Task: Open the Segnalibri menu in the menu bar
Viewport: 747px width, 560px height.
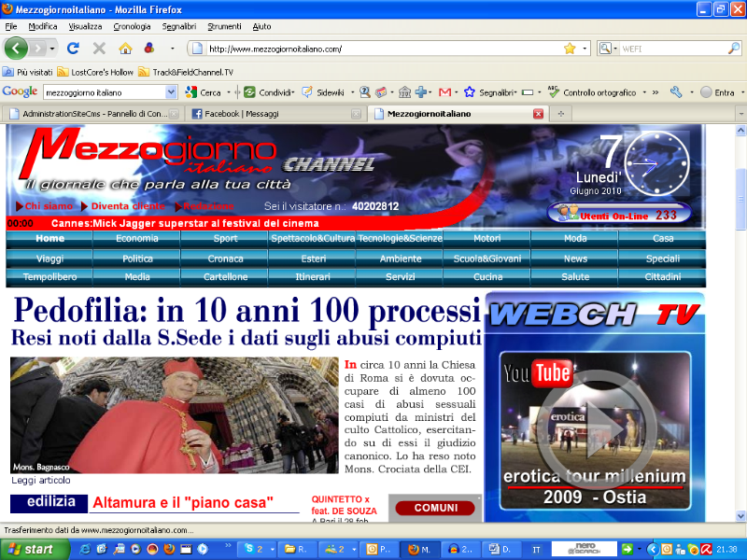Action: click(179, 27)
